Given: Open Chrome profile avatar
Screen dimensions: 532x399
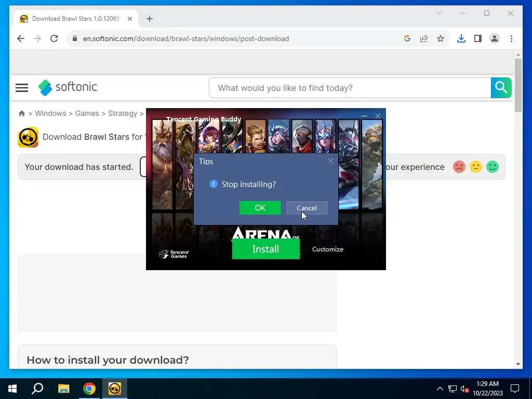Looking at the screenshot, I should tap(495, 38).
